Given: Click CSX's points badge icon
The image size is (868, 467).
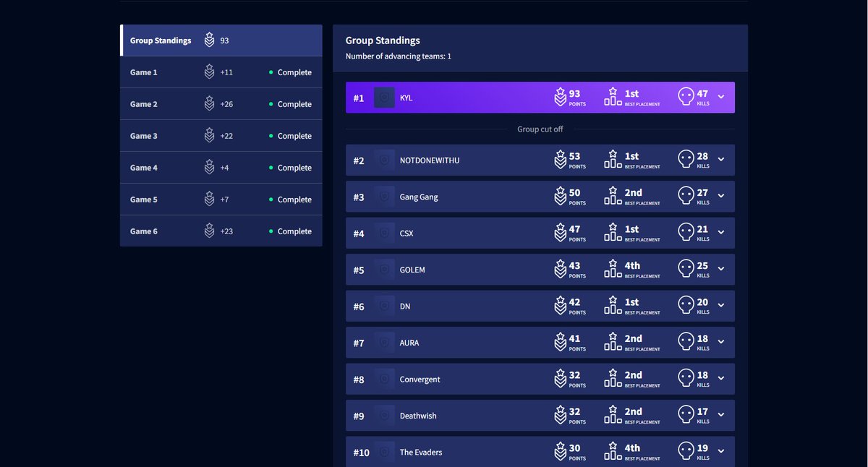Looking at the screenshot, I should click(560, 233).
